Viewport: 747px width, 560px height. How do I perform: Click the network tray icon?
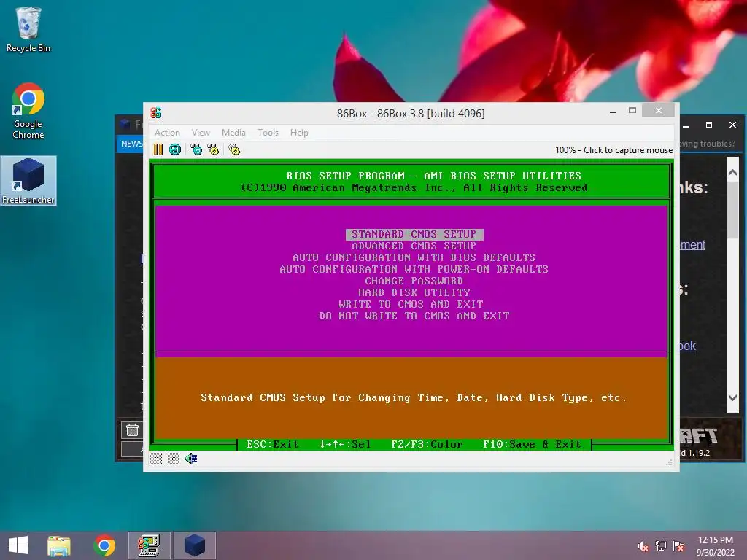tap(661, 546)
